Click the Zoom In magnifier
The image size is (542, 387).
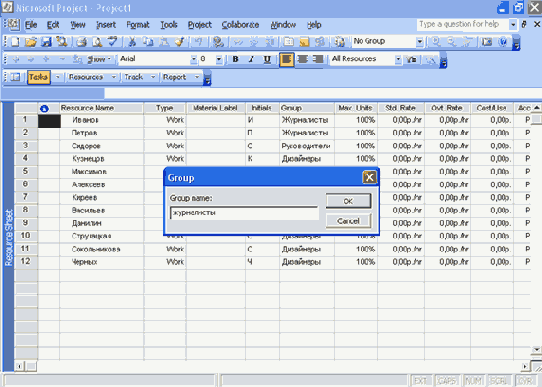436,42
